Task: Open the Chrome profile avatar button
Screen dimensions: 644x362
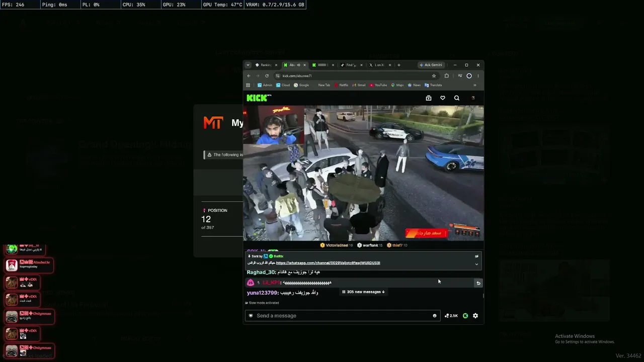Action: coord(469,76)
